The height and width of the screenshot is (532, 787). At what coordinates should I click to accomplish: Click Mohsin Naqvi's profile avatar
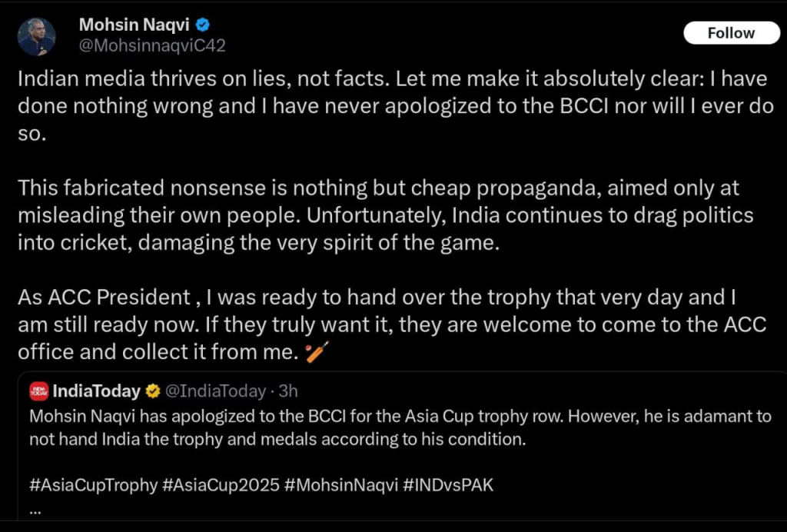[37, 36]
